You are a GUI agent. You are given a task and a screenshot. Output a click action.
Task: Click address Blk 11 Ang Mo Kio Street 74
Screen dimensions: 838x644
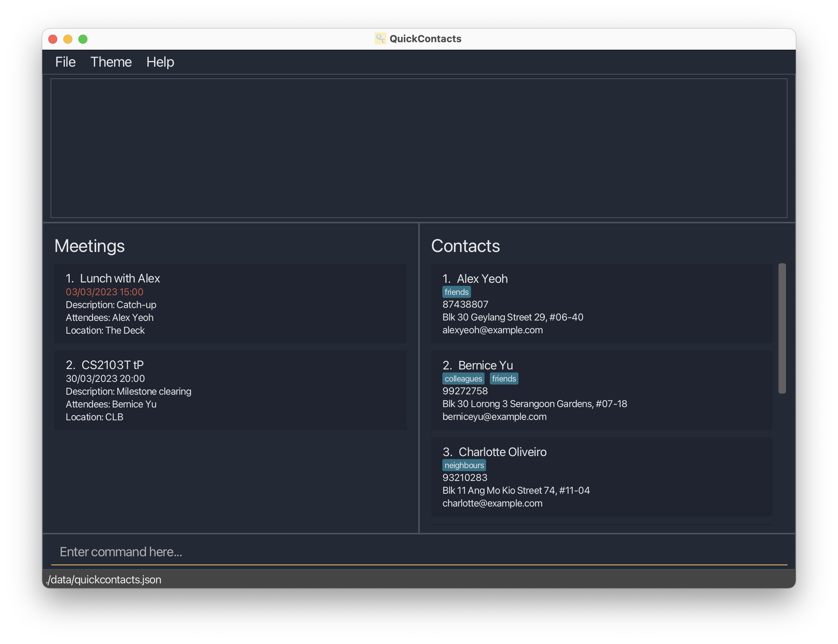coord(516,491)
